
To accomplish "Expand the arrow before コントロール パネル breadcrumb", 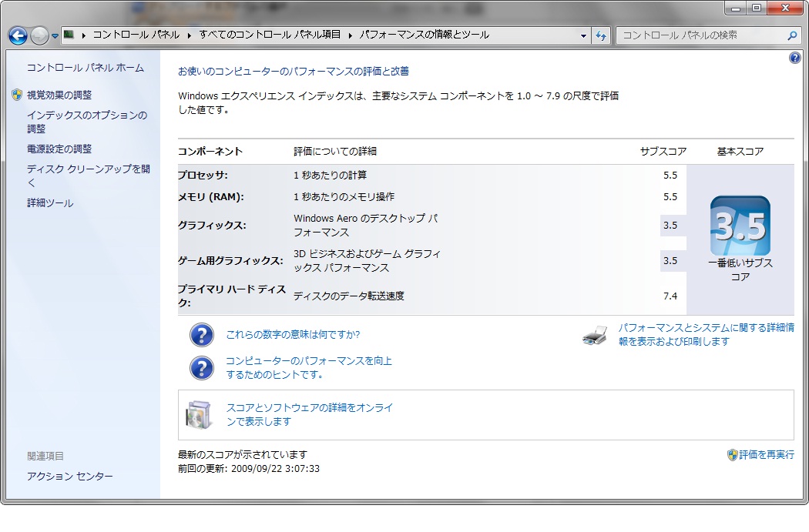I will (x=83, y=35).
